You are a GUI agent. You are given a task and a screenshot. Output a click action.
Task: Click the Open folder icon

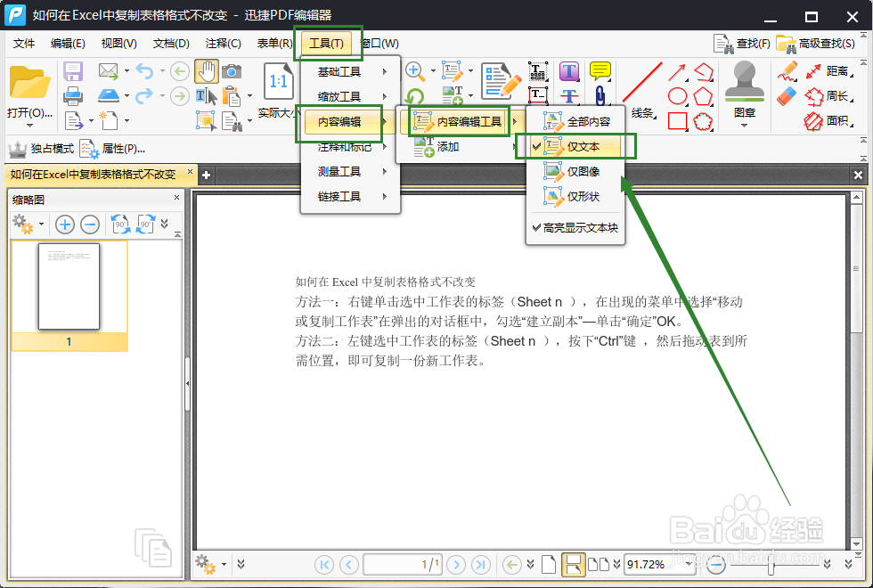(29, 83)
